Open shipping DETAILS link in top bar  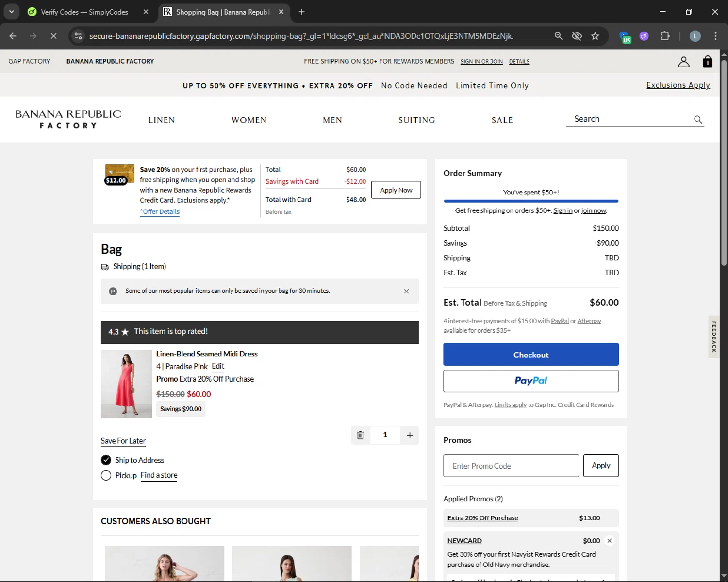(x=519, y=62)
